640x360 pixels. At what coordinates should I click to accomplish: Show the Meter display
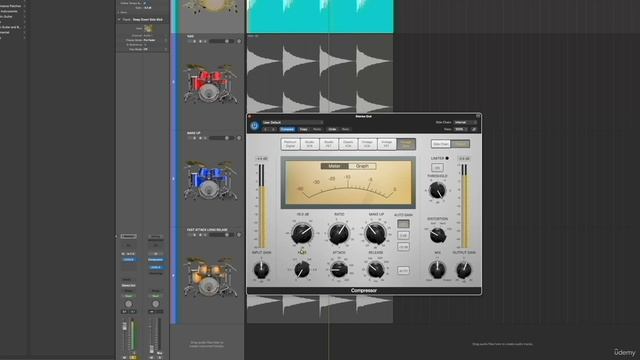point(334,166)
